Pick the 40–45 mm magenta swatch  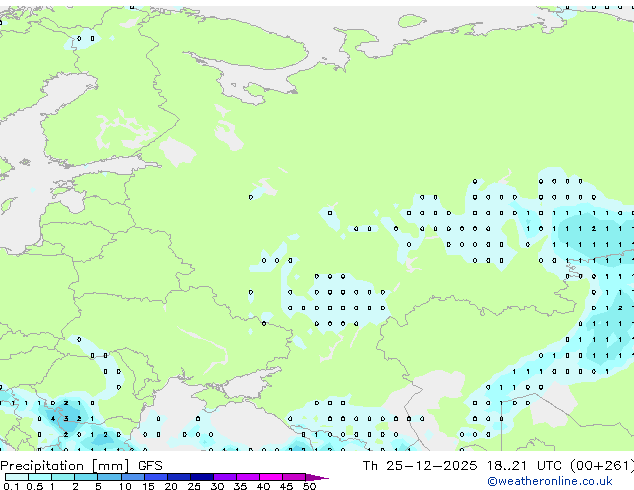[x=271, y=477]
